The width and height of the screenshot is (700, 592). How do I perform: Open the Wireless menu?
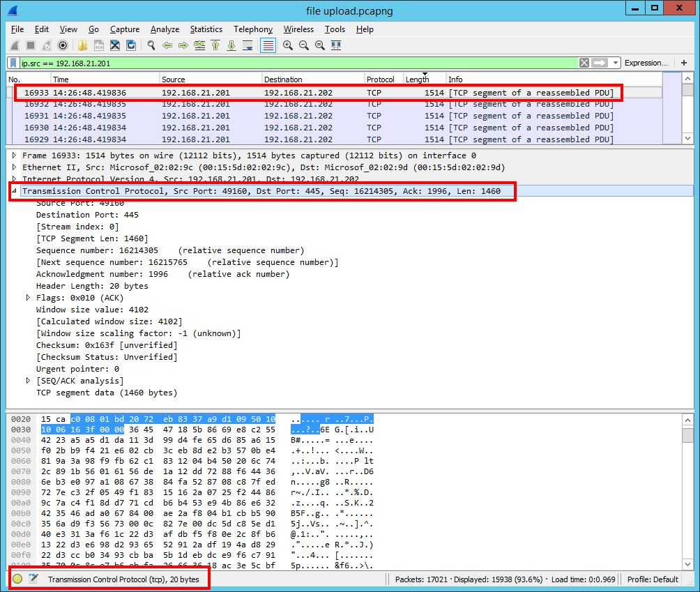click(x=298, y=29)
